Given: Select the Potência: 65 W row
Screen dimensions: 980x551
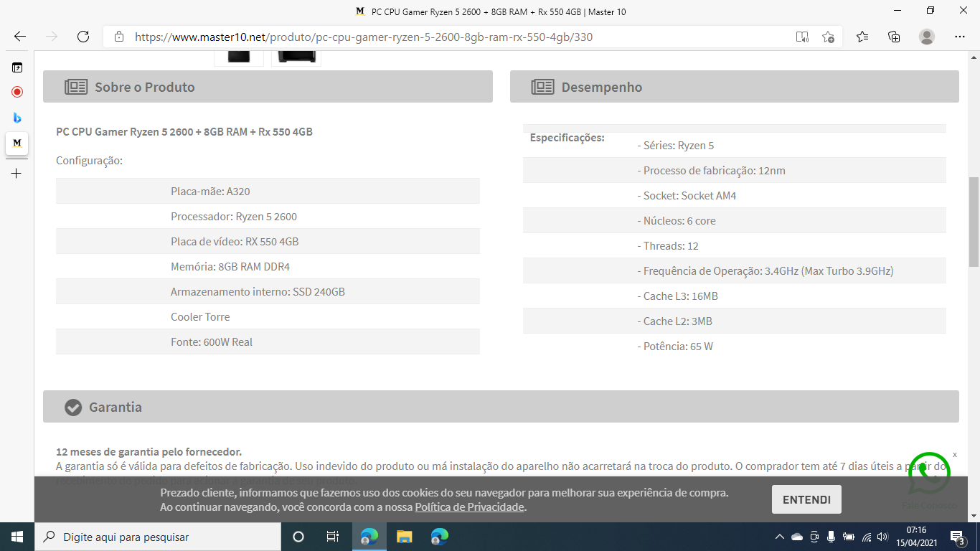Looking at the screenshot, I should tap(734, 346).
